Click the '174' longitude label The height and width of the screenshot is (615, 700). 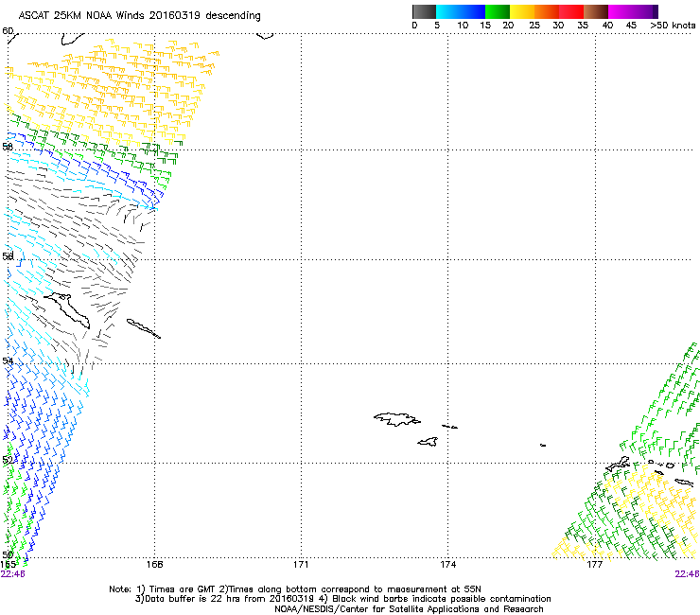[447, 565]
